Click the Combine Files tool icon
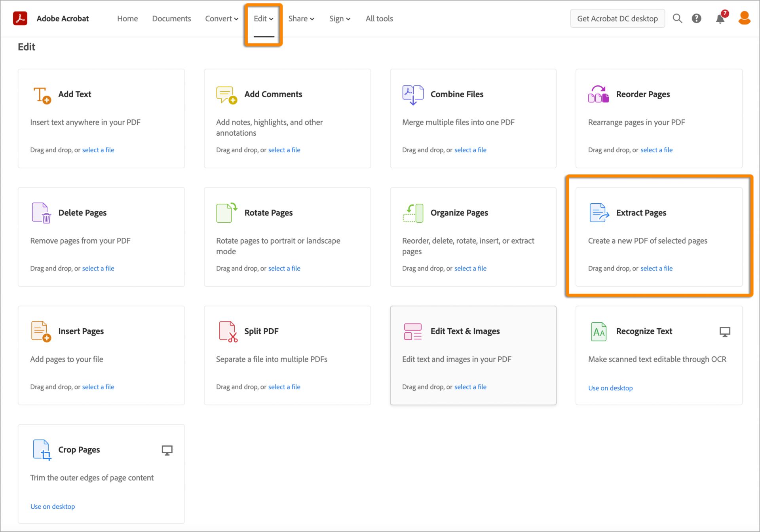 tap(413, 94)
